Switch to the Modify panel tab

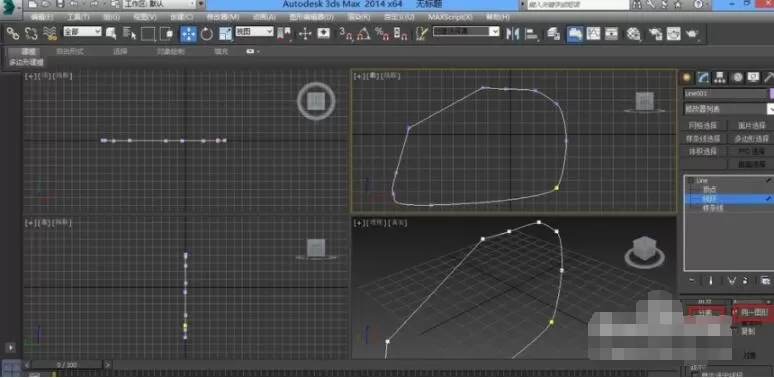click(702, 77)
